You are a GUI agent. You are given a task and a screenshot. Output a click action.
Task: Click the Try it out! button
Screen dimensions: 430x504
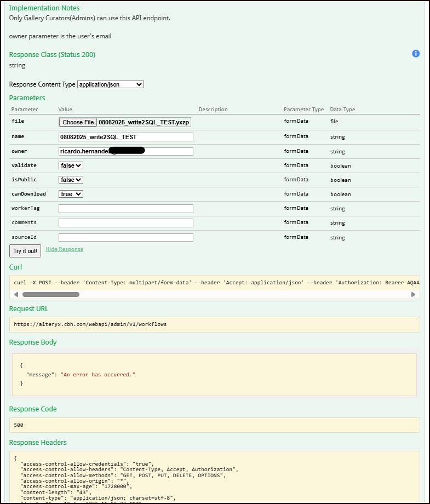(25, 251)
